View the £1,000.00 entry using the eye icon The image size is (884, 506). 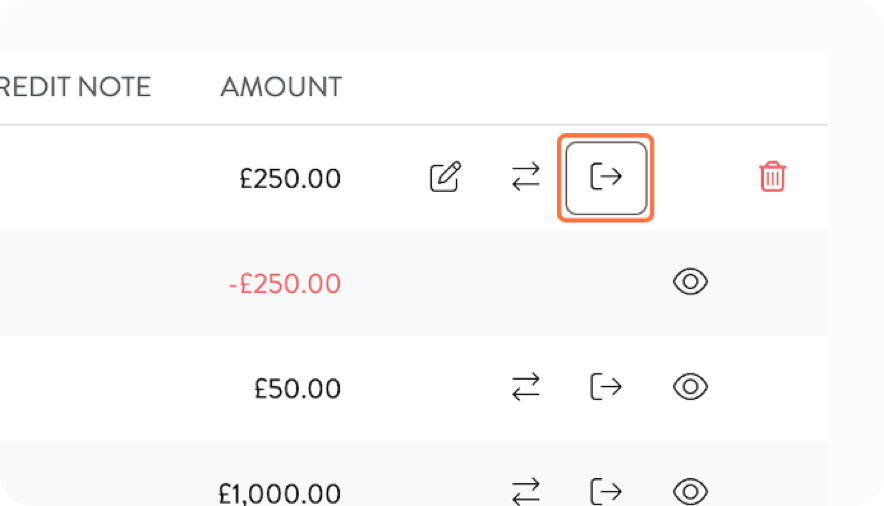[x=690, y=491]
